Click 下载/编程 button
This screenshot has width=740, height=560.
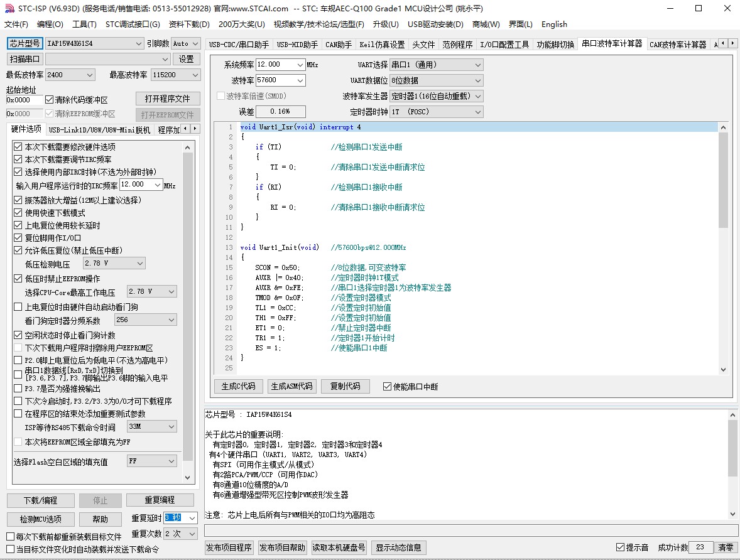tap(41, 500)
